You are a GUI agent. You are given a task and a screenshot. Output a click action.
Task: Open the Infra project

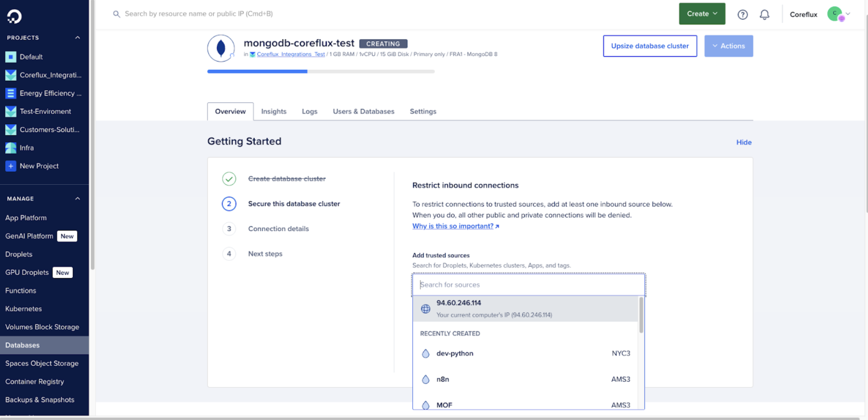point(27,147)
